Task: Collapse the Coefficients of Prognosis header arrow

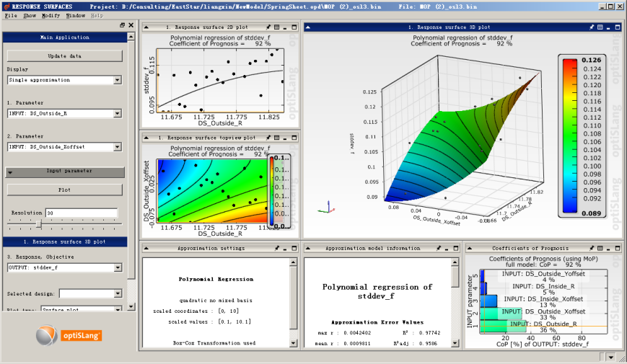Action: [470, 248]
